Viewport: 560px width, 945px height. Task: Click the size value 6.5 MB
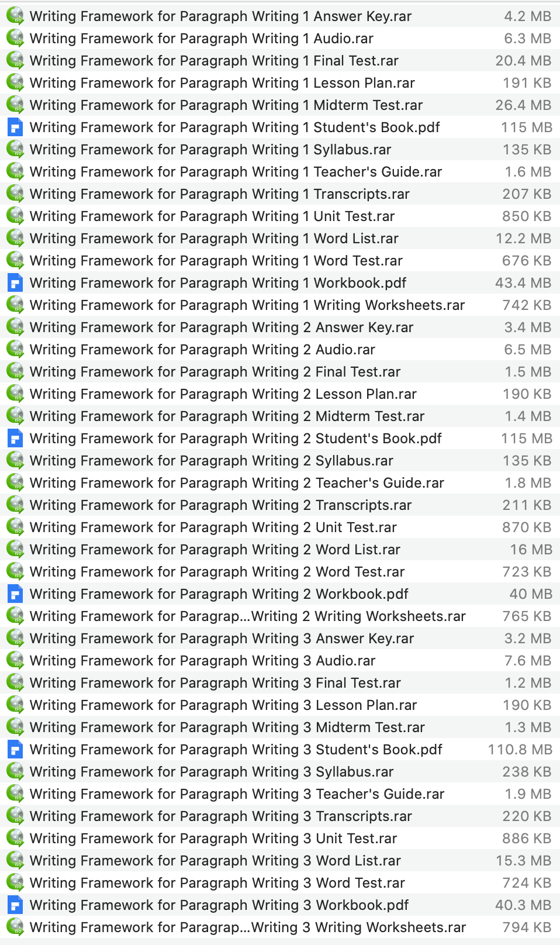(528, 349)
